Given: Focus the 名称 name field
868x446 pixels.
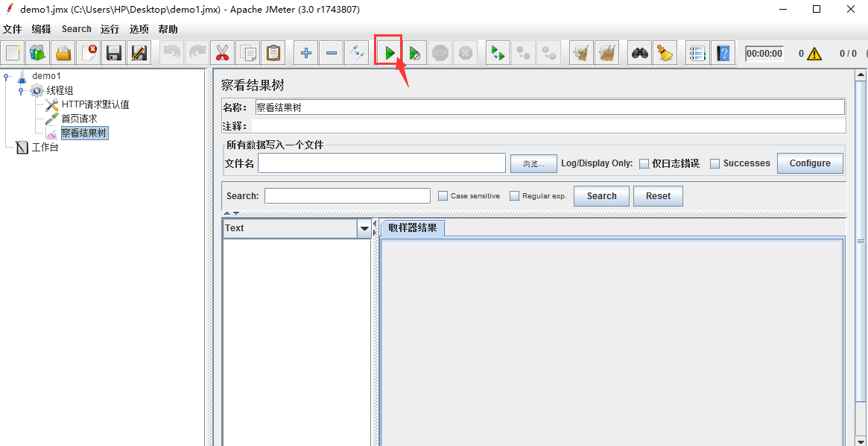Looking at the screenshot, I should [x=551, y=107].
